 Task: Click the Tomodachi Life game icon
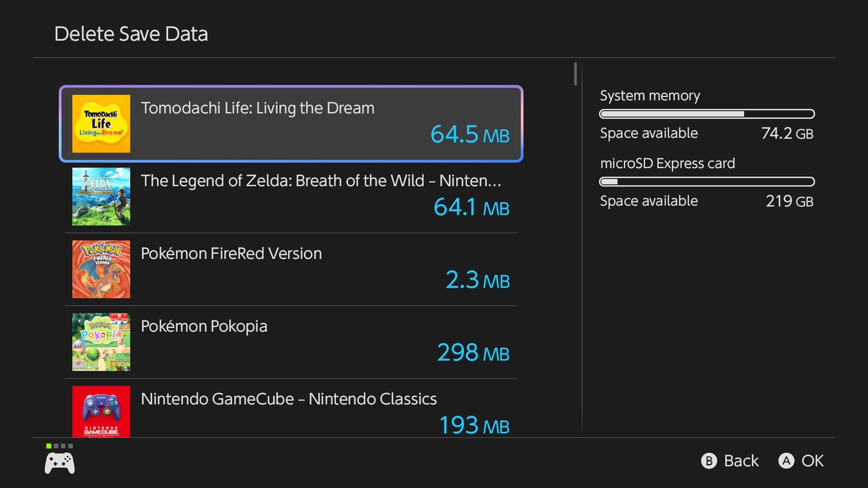[x=101, y=124]
